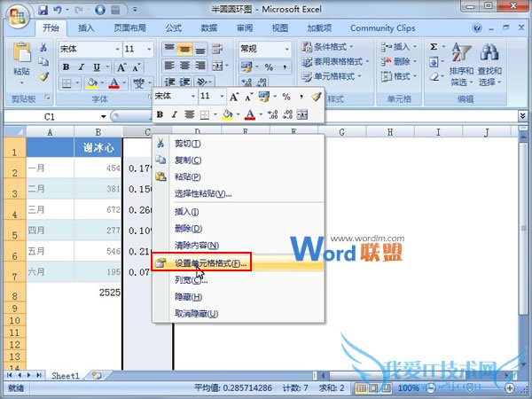The image size is (532, 399).
Task: Toggle middle align in ribbon
Action: [x=184, y=49]
